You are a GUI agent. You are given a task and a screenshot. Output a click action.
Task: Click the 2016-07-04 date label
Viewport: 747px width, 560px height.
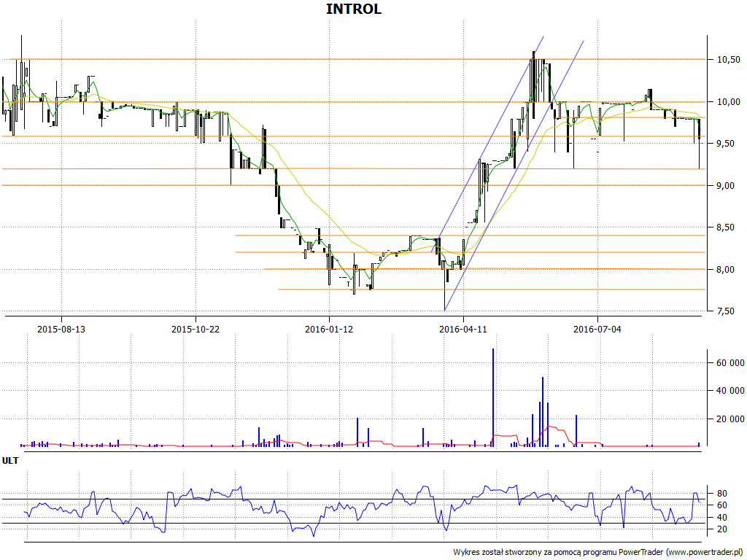pyautogui.click(x=597, y=329)
